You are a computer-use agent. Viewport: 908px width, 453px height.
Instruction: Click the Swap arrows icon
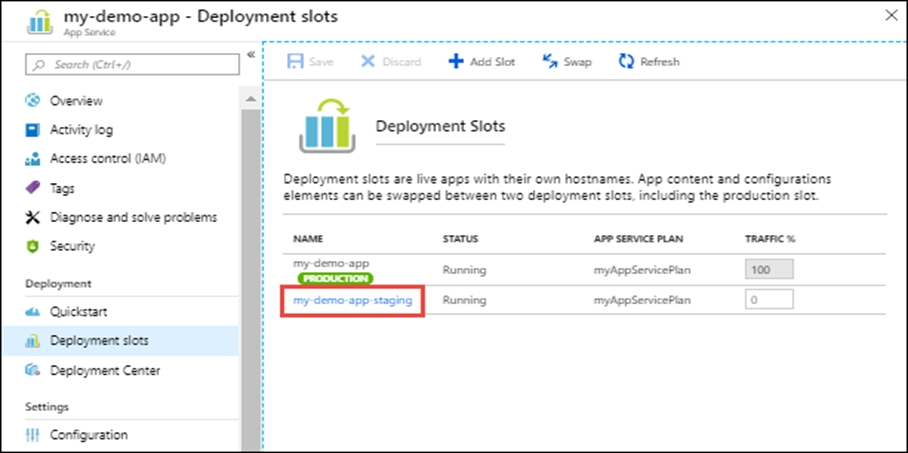[x=549, y=62]
